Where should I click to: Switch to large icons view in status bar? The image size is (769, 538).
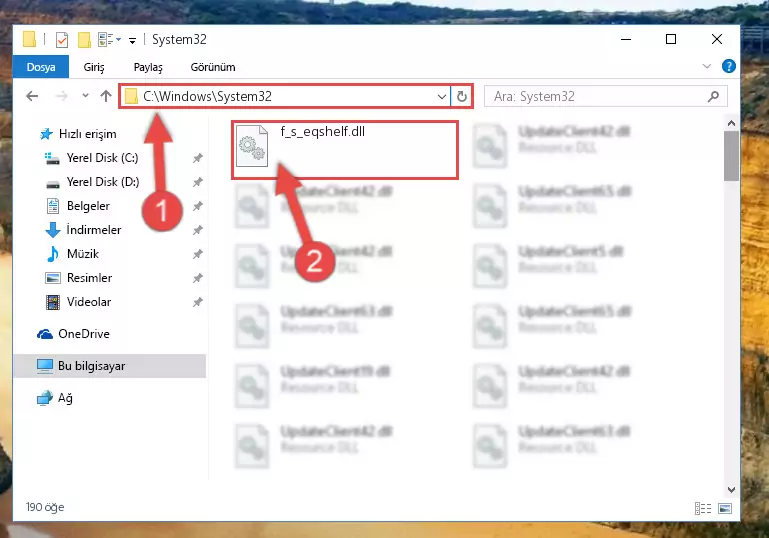coord(725,509)
